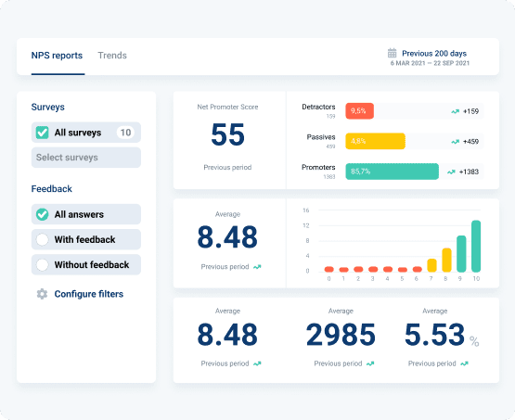Click the green trend arrow beside +159 Detractors
The width and height of the screenshot is (515, 420).
455,111
